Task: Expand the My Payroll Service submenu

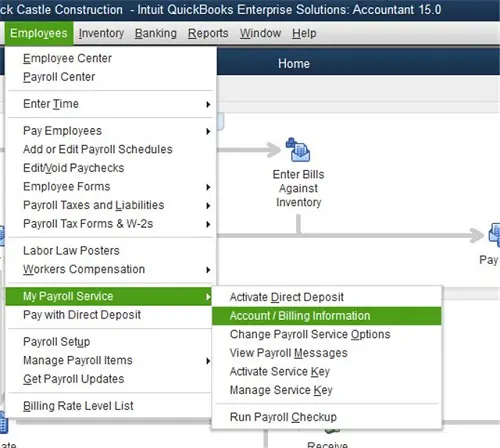Action: tap(109, 296)
